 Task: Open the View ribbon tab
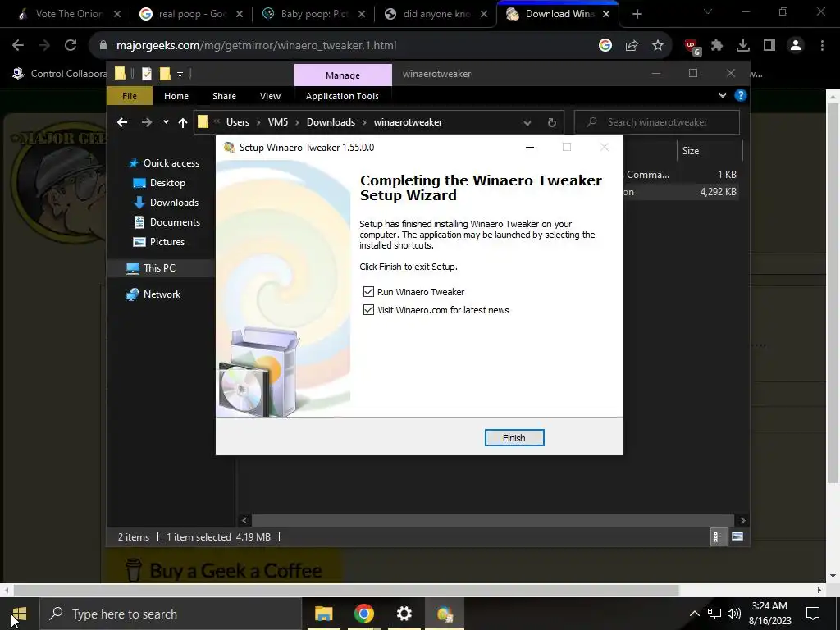point(270,96)
